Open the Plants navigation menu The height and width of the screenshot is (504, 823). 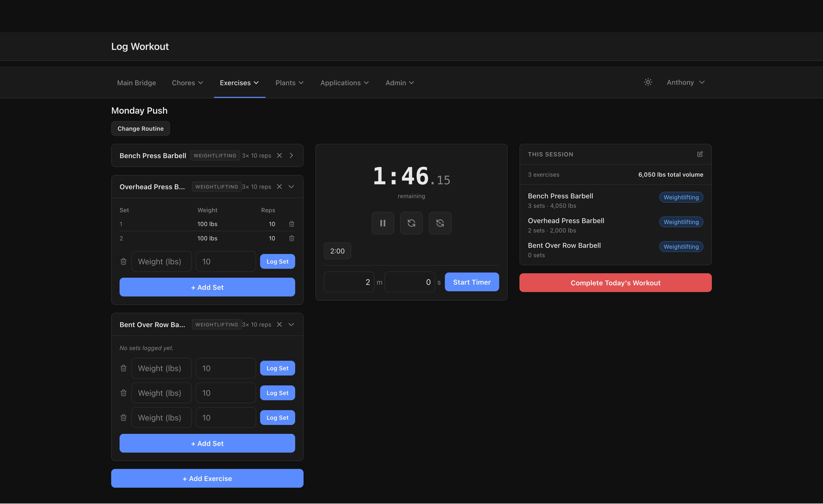click(289, 83)
